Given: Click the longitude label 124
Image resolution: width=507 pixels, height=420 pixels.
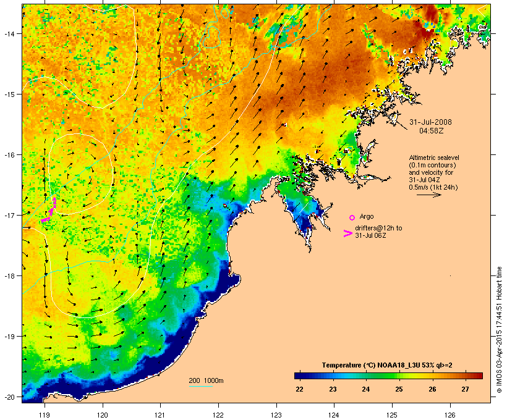Looking at the screenshot, I should [334, 415].
